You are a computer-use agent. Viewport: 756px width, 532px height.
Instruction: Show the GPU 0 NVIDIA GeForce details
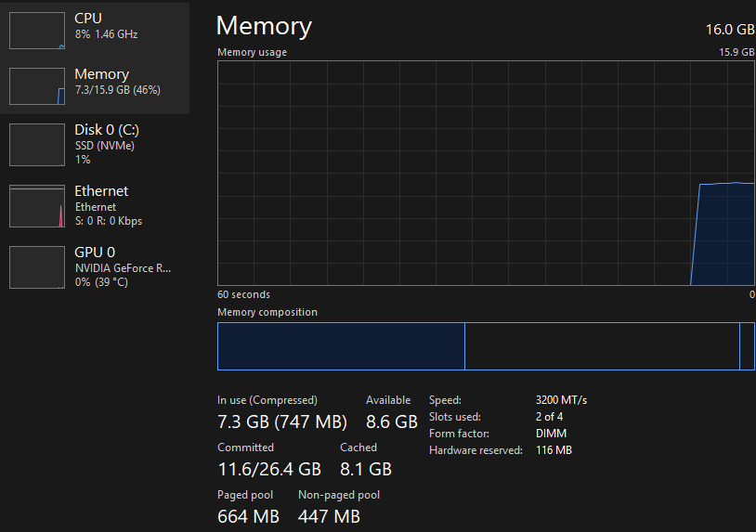point(123,267)
